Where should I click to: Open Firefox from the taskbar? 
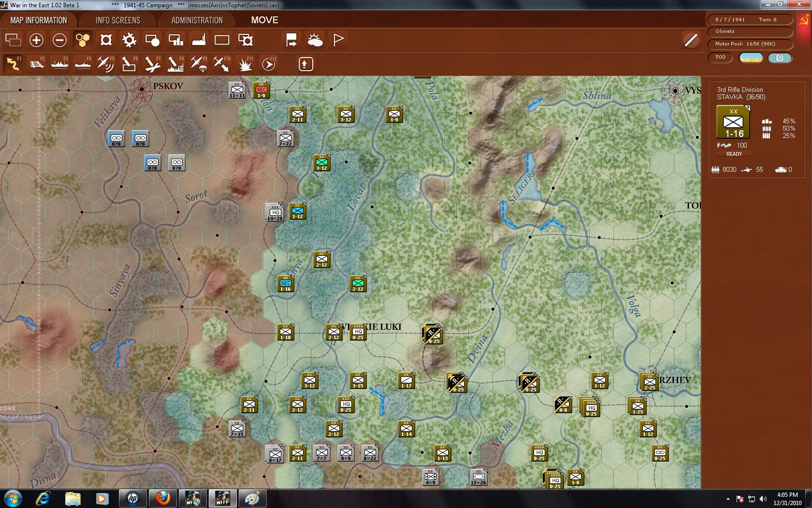pyautogui.click(x=163, y=498)
